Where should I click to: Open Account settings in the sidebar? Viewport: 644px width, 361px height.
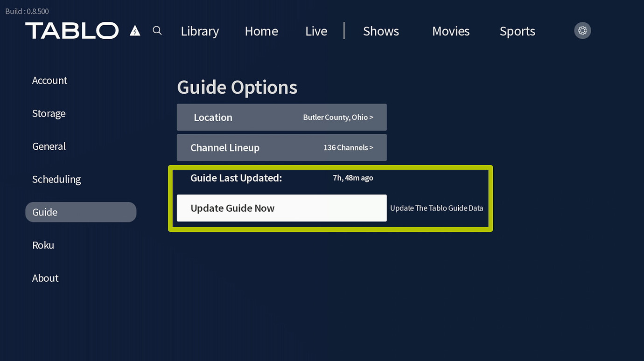(49, 80)
